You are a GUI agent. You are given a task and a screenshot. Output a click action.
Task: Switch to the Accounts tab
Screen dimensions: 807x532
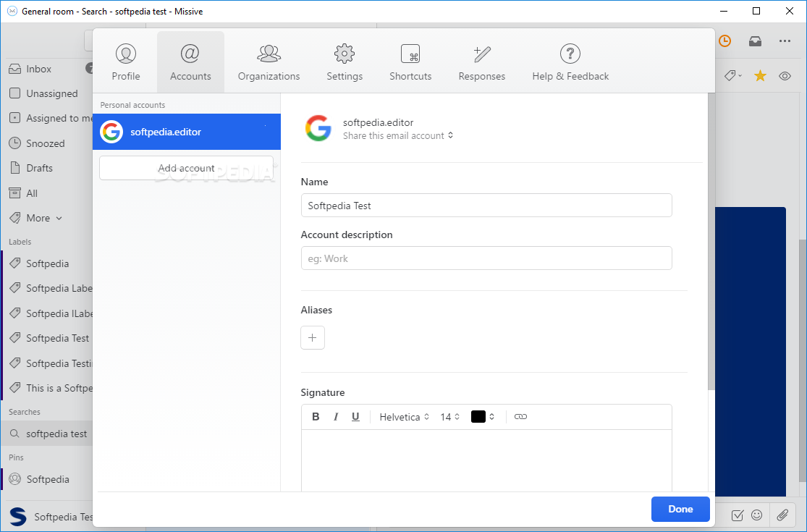pyautogui.click(x=190, y=62)
